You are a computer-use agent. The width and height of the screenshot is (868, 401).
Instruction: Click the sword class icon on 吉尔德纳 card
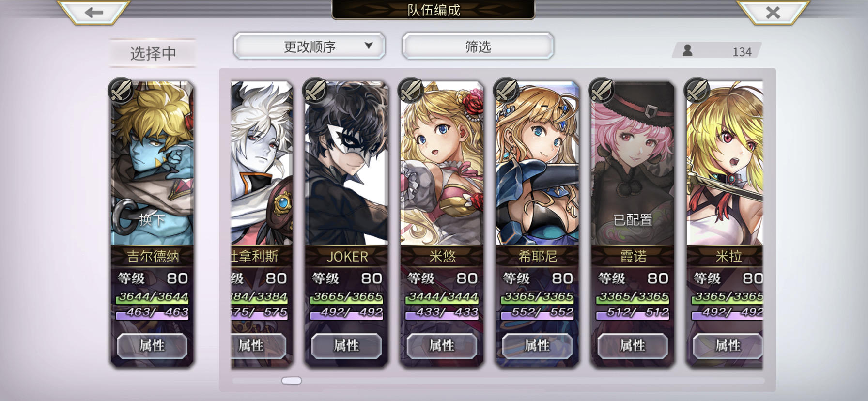pos(121,90)
